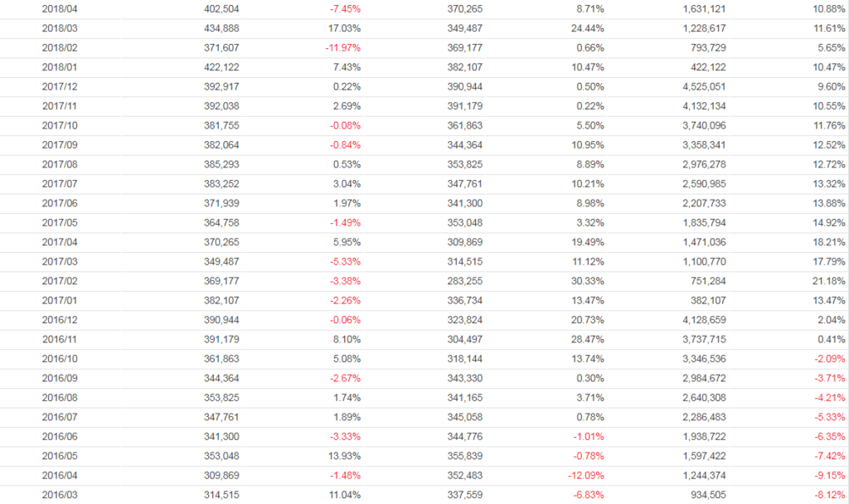The width and height of the screenshot is (849, 504).
Task: Click the red -2.09% percentage
Action: (x=829, y=359)
